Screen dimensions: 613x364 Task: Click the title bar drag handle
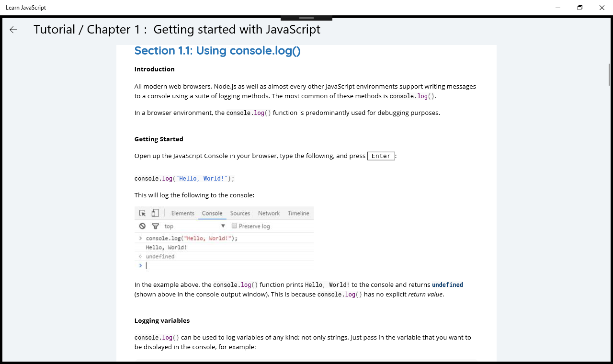click(306, 18)
